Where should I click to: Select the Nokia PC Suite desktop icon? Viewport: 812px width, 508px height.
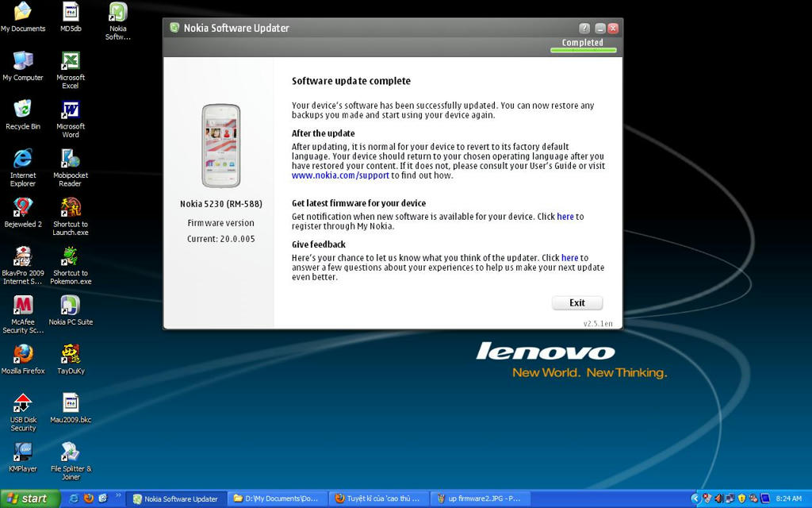tap(71, 310)
